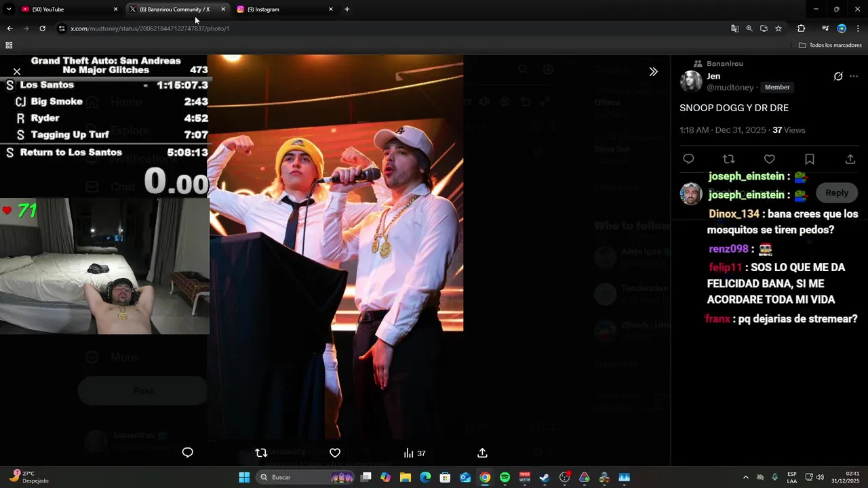868x488 pixels.
Task: Open Jen's profile avatar
Action: coord(691,81)
